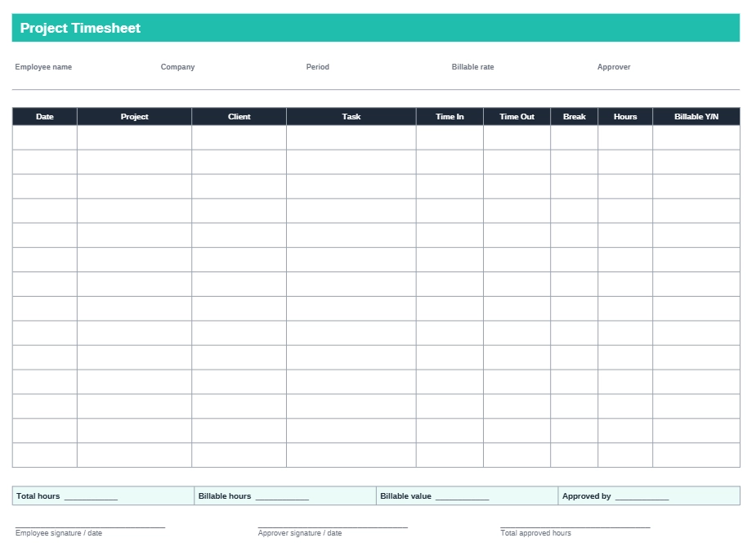Select the Approved by label
Screen dimensions: 756x547
click(x=586, y=496)
